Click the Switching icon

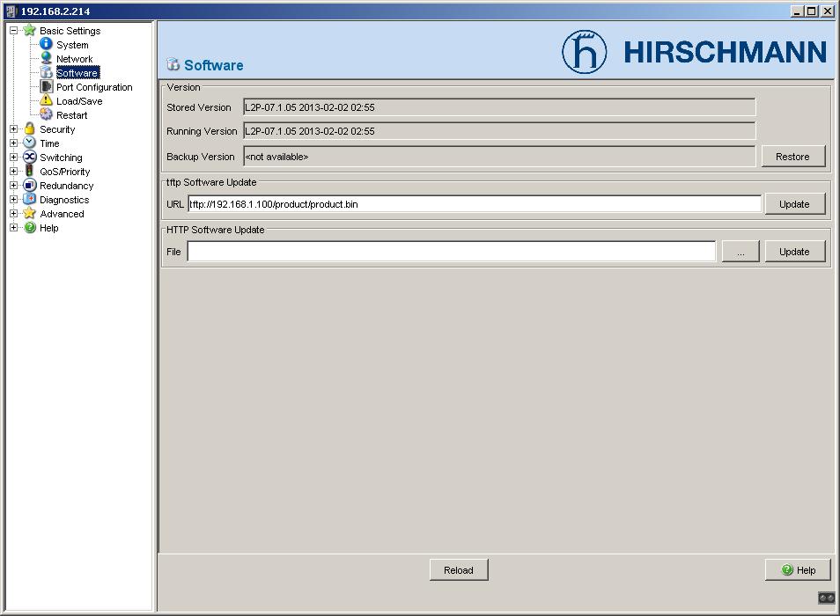click(29, 157)
